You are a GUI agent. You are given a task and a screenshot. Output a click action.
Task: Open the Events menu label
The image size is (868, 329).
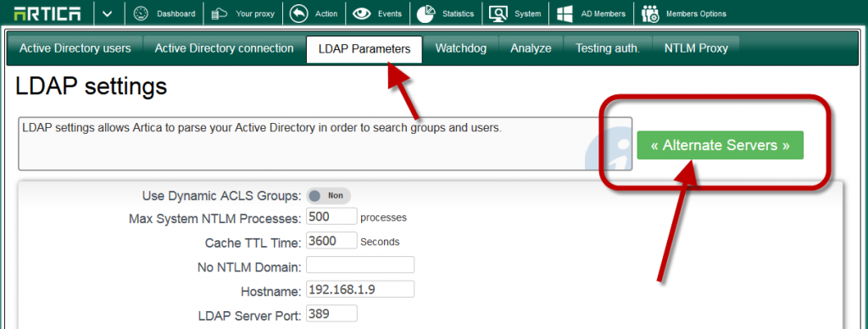click(390, 14)
